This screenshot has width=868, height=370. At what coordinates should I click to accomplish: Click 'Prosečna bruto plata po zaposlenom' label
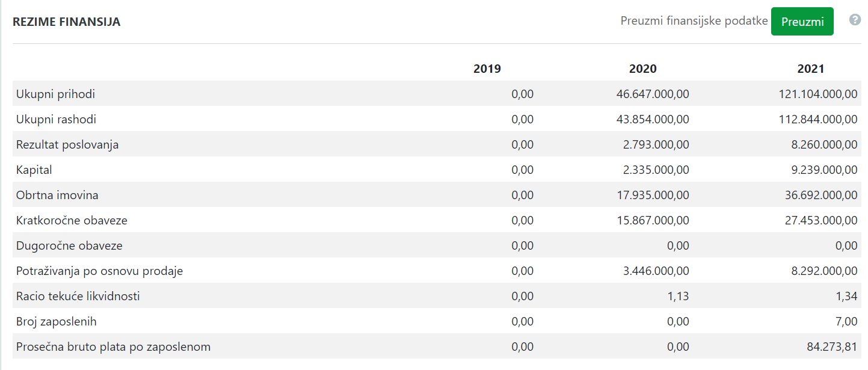[114, 347]
